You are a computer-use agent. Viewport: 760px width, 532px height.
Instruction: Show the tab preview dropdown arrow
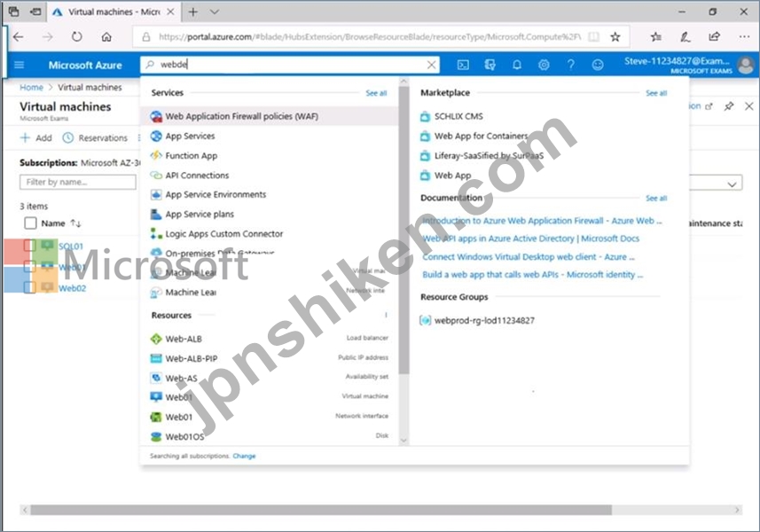[x=215, y=12]
